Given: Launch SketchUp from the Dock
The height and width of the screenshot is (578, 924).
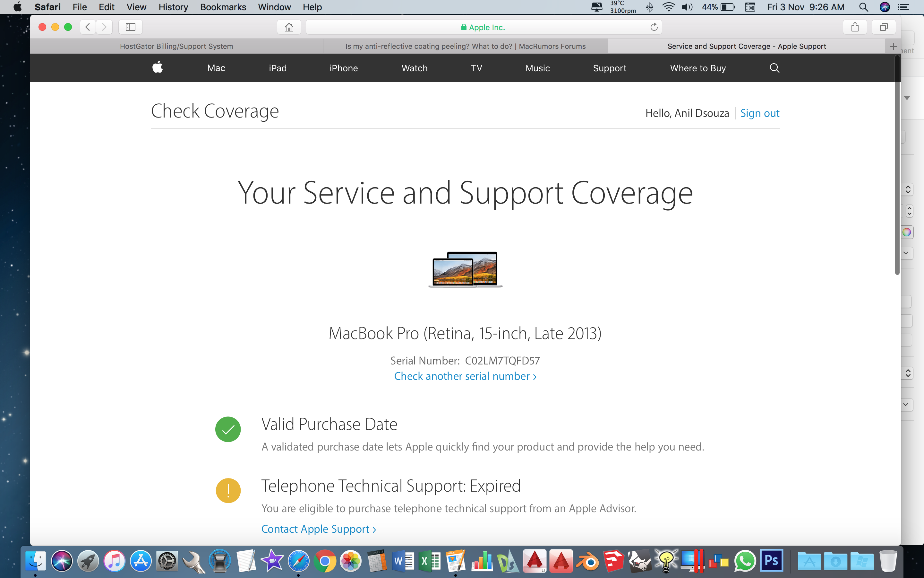Looking at the screenshot, I should (x=613, y=561).
